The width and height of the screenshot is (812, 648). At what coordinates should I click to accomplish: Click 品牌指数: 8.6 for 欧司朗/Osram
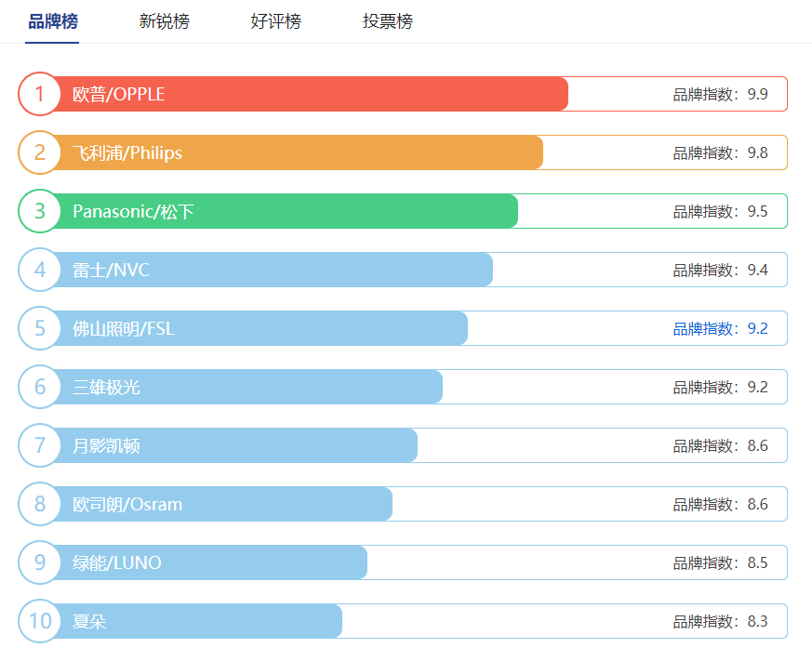(720, 504)
